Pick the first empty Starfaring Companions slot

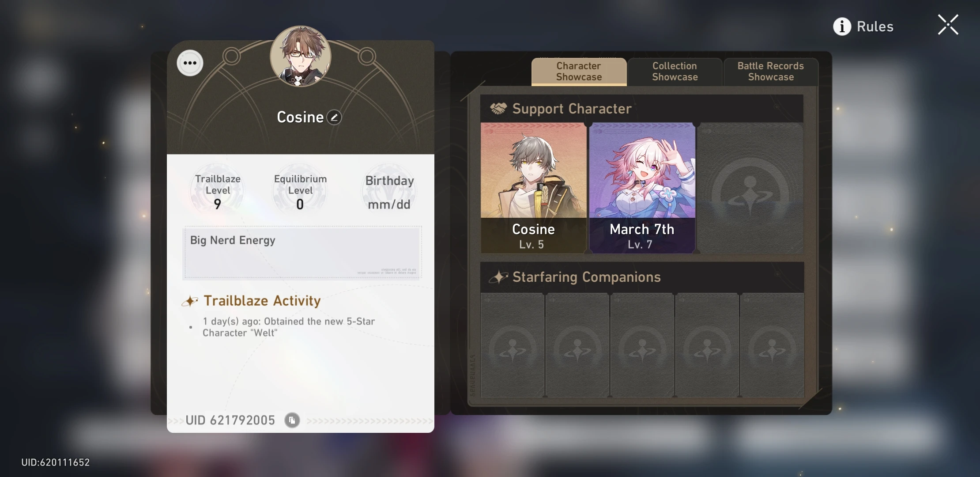tap(513, 345)
